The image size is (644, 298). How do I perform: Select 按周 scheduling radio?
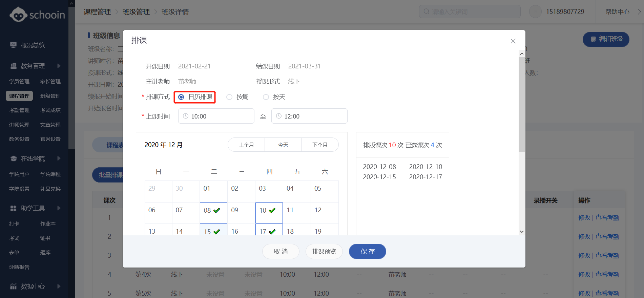coord(237,97)
